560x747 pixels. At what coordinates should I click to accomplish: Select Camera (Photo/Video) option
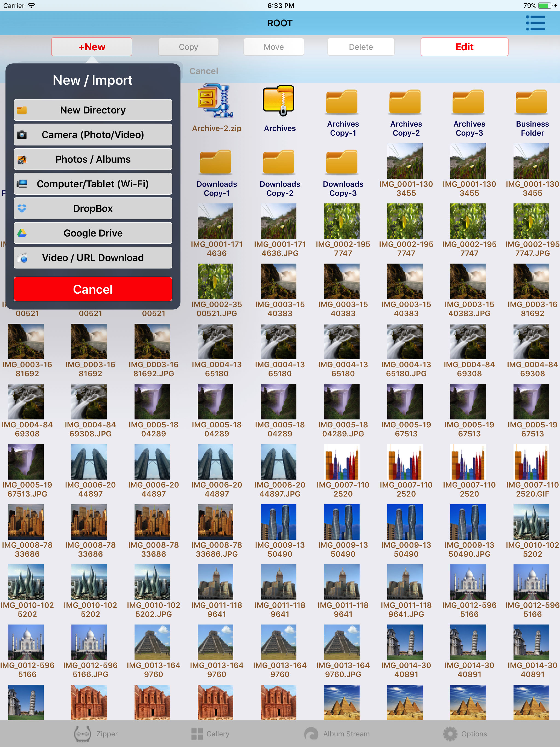point(93,135)
